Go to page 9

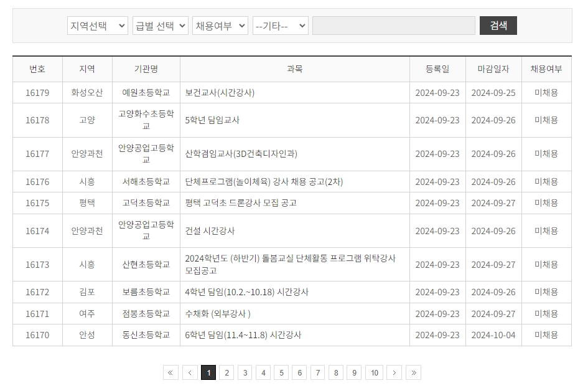click(x=354, y=372)
